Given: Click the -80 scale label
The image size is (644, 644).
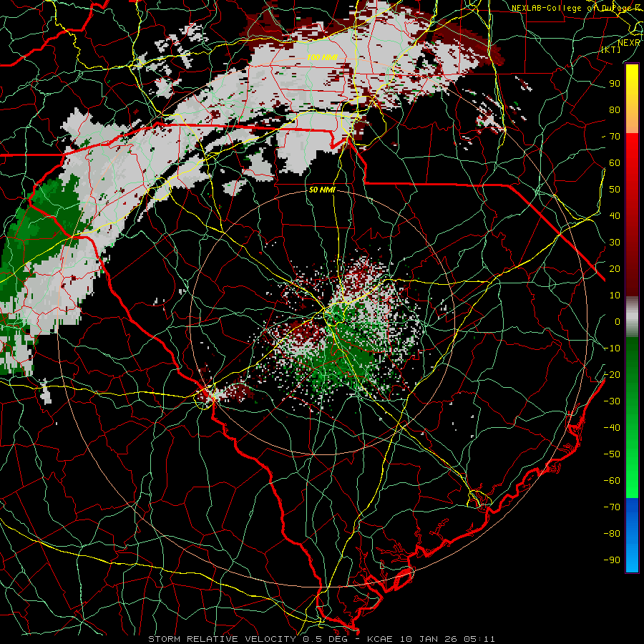Looking at the screenshot, I should (x=612, y=534).
